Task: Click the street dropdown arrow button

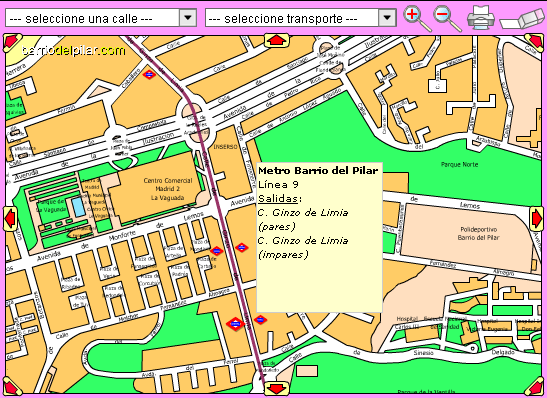Action: 188,18
